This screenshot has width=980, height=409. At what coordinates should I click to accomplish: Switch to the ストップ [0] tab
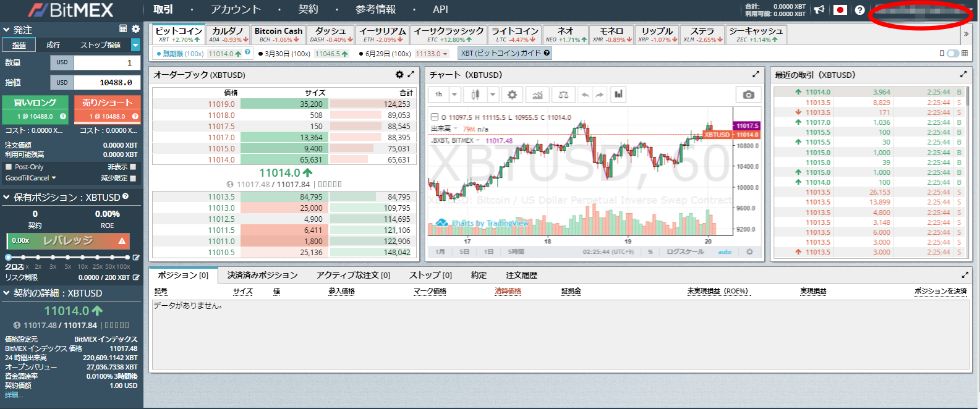click(x=430, y=275)
